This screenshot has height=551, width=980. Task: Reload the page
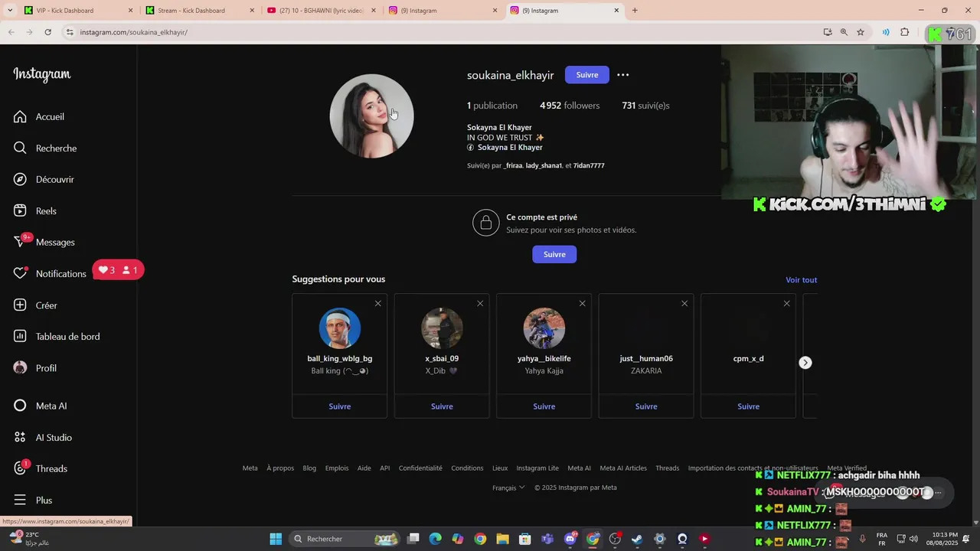(47, 32)
